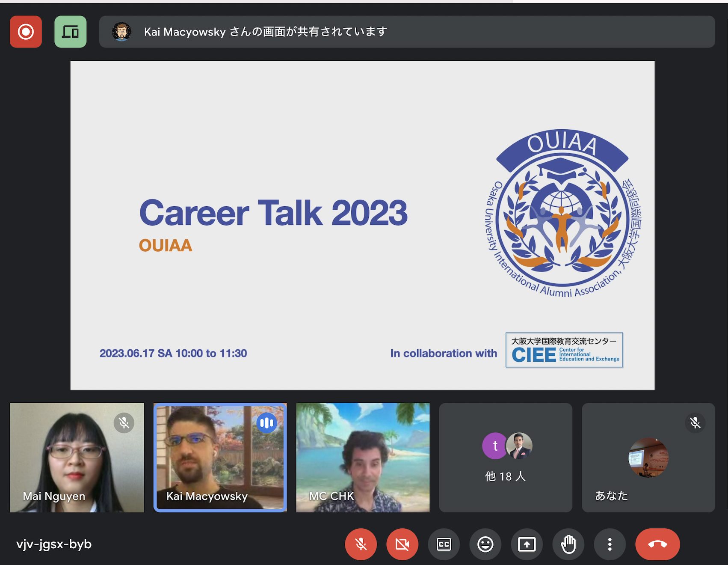
Task: Click the muted mic icon on Mai Nguyen
Action: (x=124, y=423)
